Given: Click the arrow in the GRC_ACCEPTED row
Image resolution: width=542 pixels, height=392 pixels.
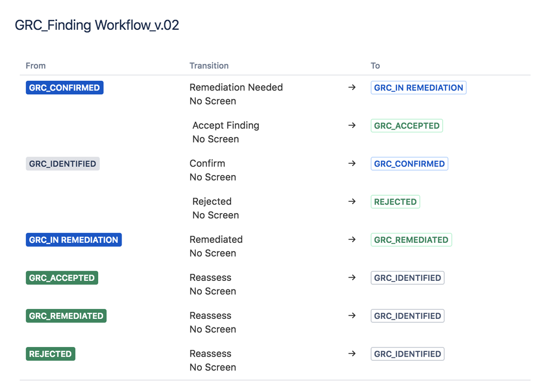Looking at the screenshot, I should 352,278.
